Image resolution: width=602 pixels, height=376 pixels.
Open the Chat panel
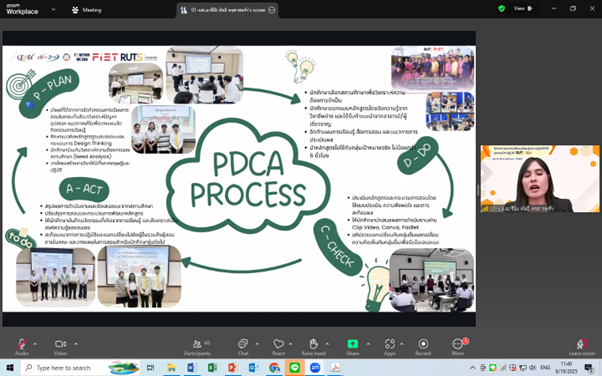243,346
